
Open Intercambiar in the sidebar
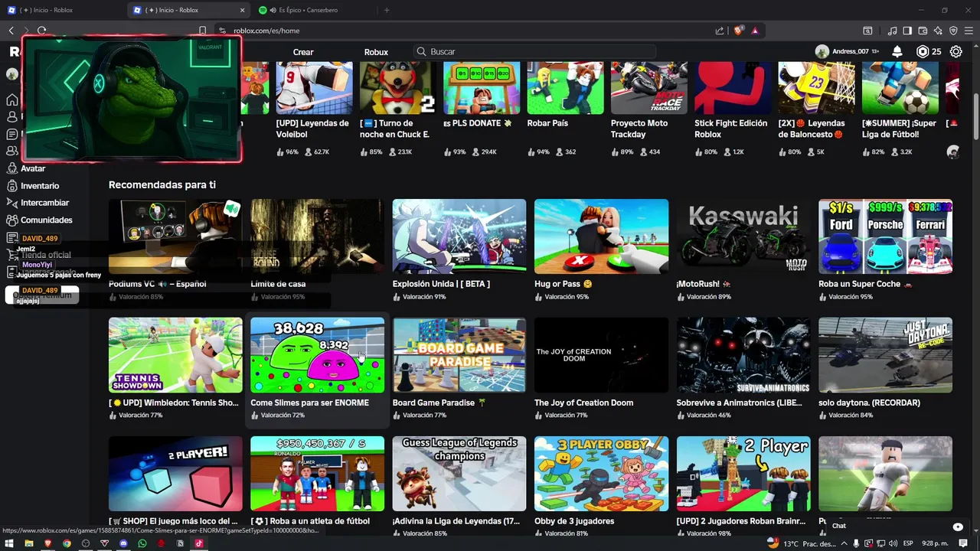pos(38,203)
